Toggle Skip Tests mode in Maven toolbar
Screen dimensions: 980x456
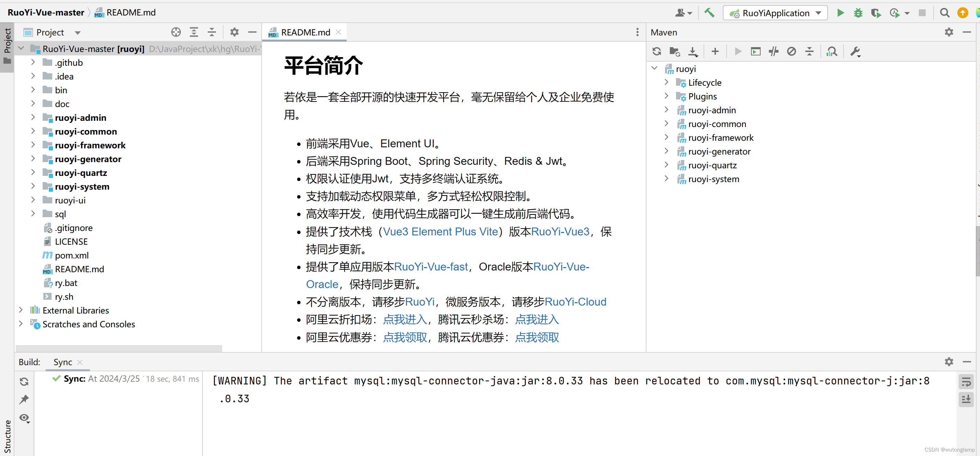791,51
